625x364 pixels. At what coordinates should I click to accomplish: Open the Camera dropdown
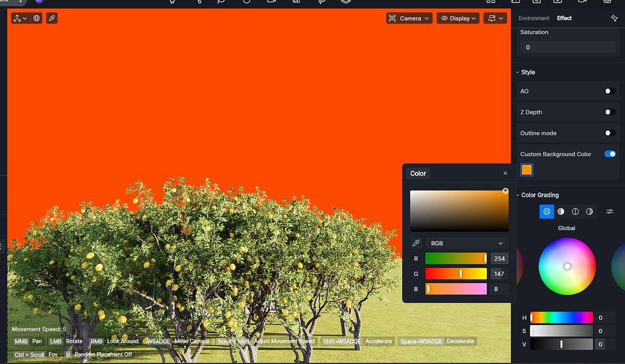(x=409, y=18)
